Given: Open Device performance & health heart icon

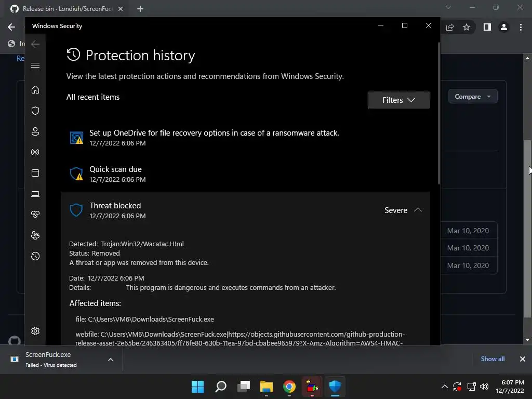Looking at the screenshot, I should (35, 215).
